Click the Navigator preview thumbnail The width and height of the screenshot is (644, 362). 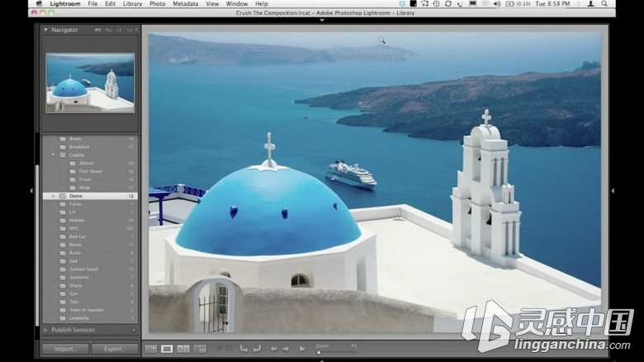[90, 82]
